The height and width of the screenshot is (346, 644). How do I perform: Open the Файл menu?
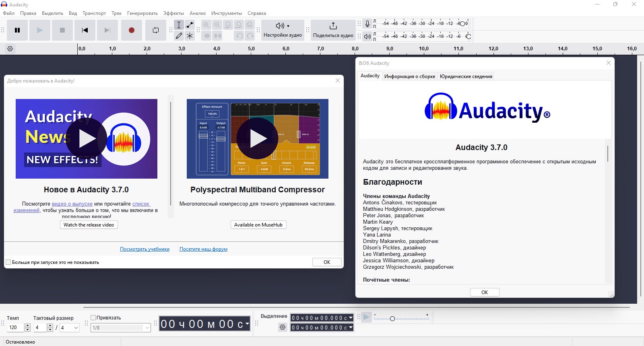9,13
